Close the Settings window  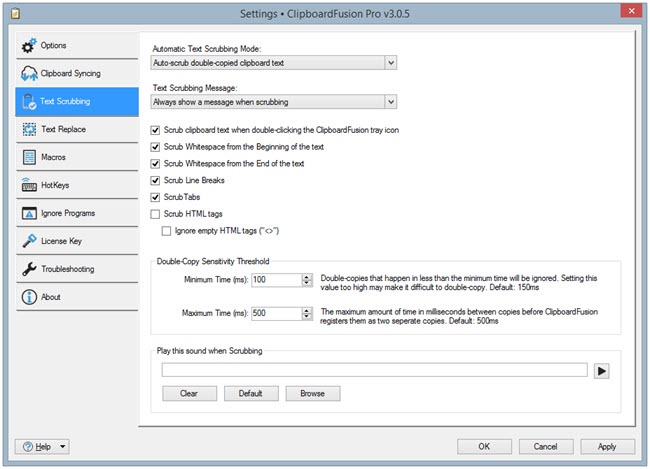[x=631, y=11]
